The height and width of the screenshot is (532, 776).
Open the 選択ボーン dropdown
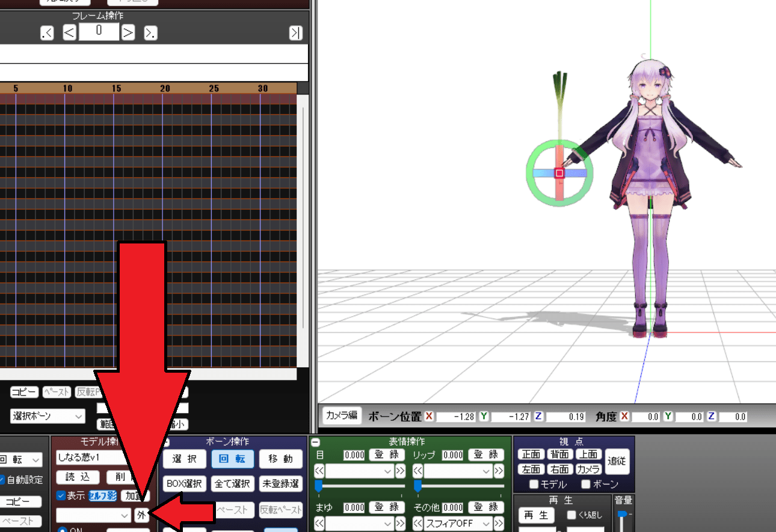pyautogui.click(x=48, y=416)
